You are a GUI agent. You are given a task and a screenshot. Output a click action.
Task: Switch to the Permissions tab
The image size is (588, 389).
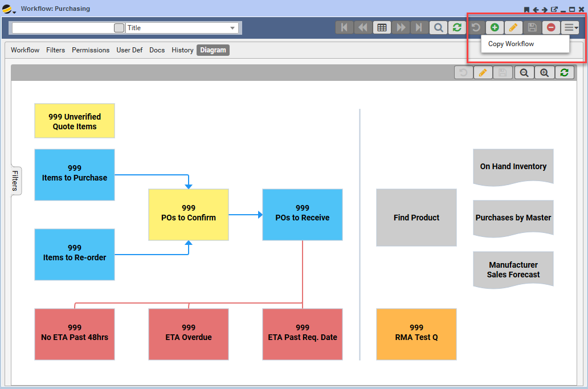tap(91, 50)
